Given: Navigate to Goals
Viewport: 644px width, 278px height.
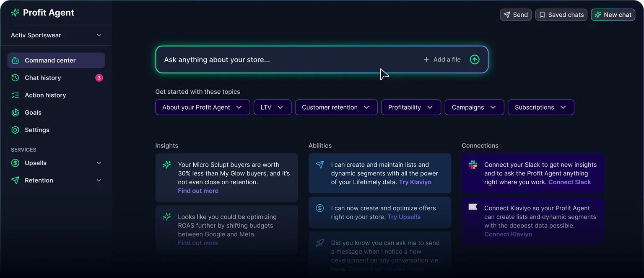Looking at the screenshot, I should (56, 112).
